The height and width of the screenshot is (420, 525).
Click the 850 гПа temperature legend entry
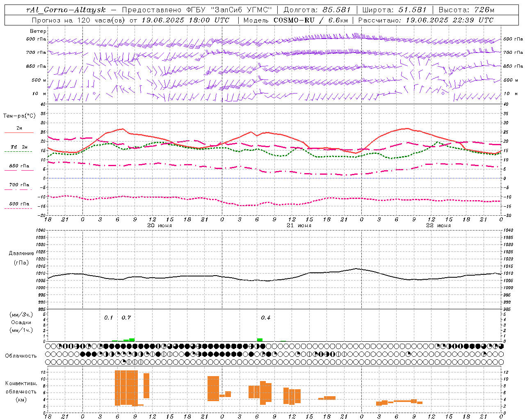(x=19, y=166)
